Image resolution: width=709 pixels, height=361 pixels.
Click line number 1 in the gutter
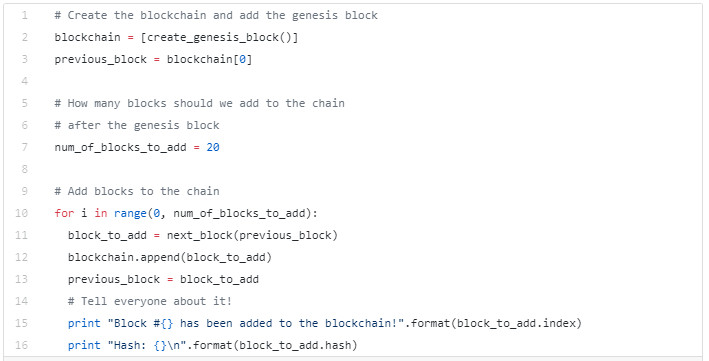point(24,15)
